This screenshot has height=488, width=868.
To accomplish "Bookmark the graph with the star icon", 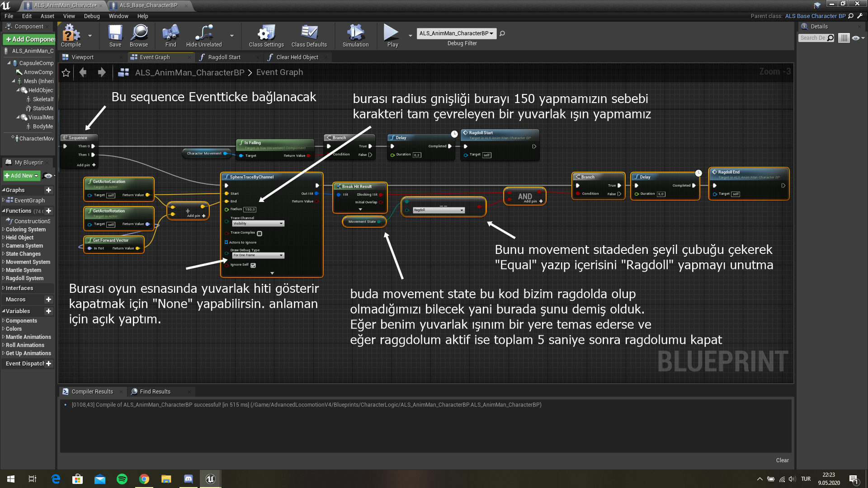I will [x=66, y=73].
